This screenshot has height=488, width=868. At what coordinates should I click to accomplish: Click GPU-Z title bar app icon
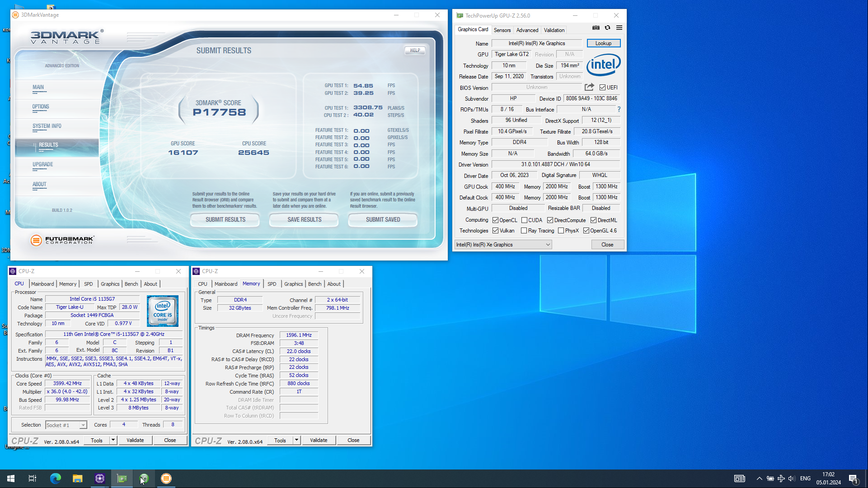460,15
